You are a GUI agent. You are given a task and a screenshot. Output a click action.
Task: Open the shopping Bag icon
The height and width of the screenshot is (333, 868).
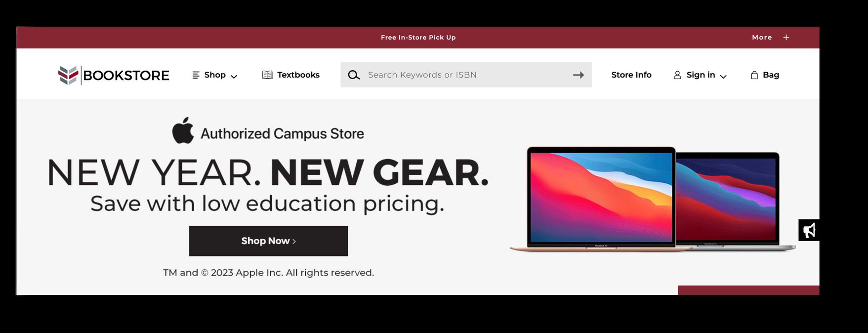754,75
